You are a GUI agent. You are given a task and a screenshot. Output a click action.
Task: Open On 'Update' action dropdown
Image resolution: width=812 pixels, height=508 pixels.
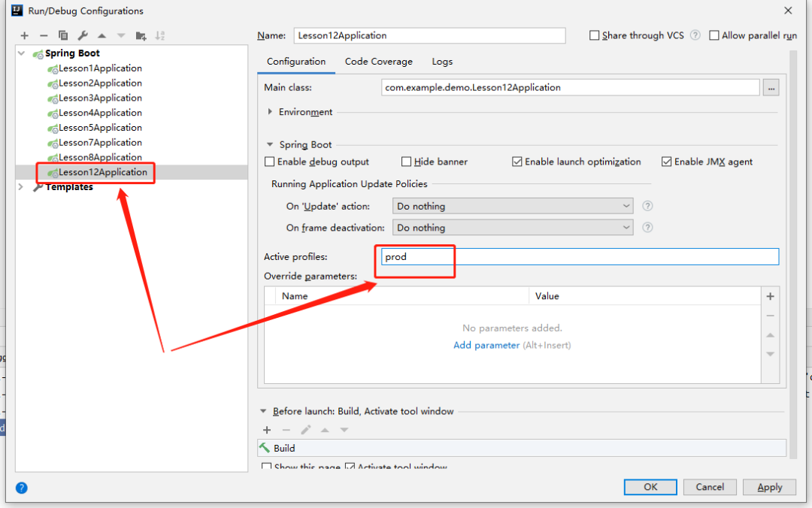[x=513, y=206]
